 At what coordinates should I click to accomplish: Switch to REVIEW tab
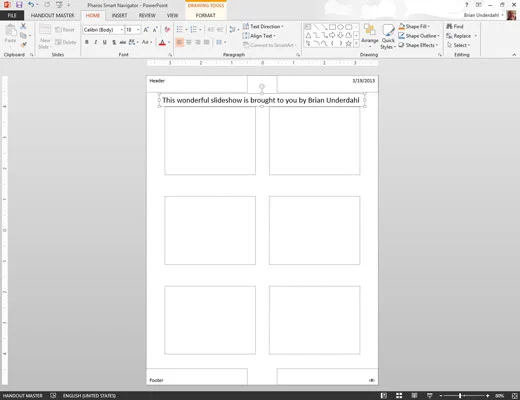[147, 15]
